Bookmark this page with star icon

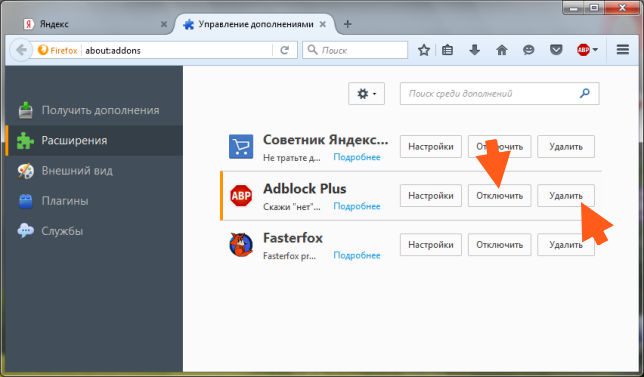click(x=423, y=50)
